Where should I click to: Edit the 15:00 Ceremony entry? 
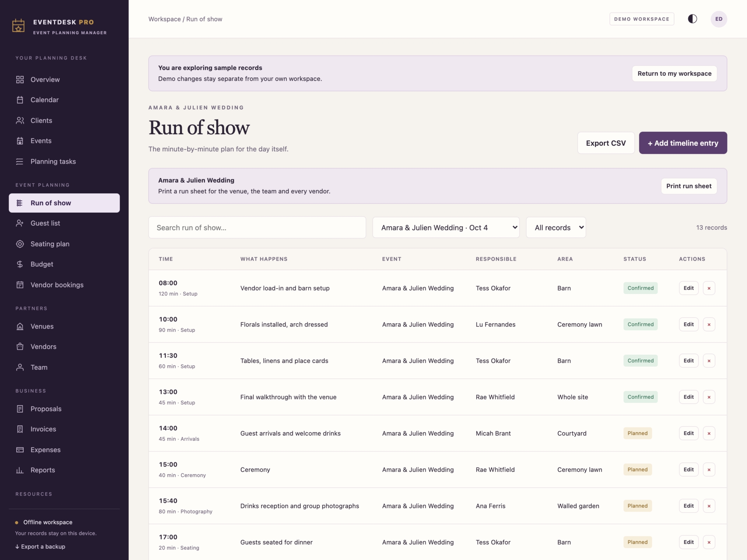pos(689,470)
